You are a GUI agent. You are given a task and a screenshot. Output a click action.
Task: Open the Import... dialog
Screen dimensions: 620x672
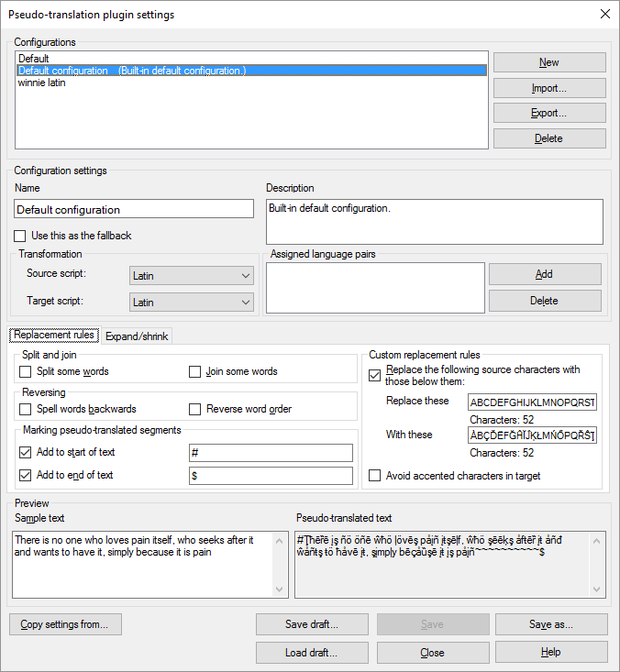tap(549, 88)
